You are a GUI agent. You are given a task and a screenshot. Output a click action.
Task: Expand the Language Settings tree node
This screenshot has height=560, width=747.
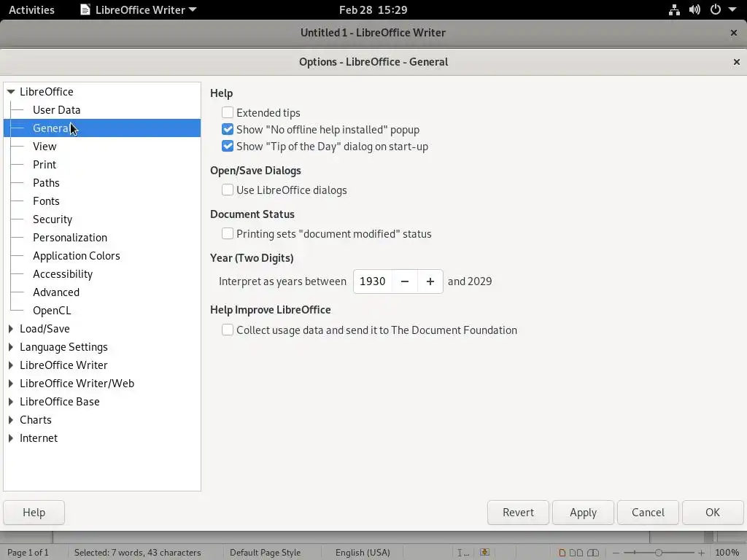[x=11, y=346]
